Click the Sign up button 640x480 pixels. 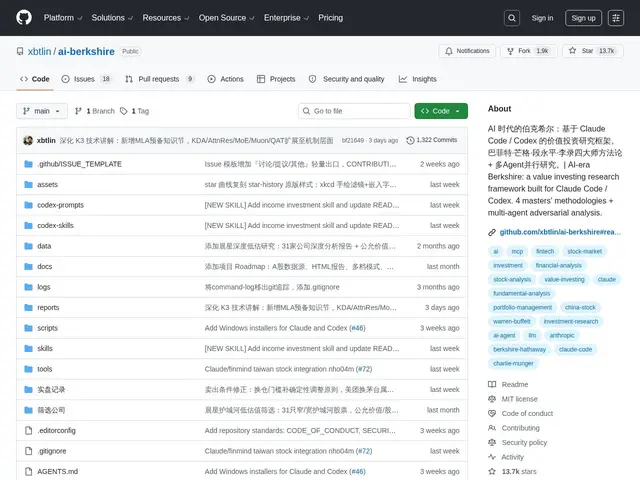pos(583,18)
